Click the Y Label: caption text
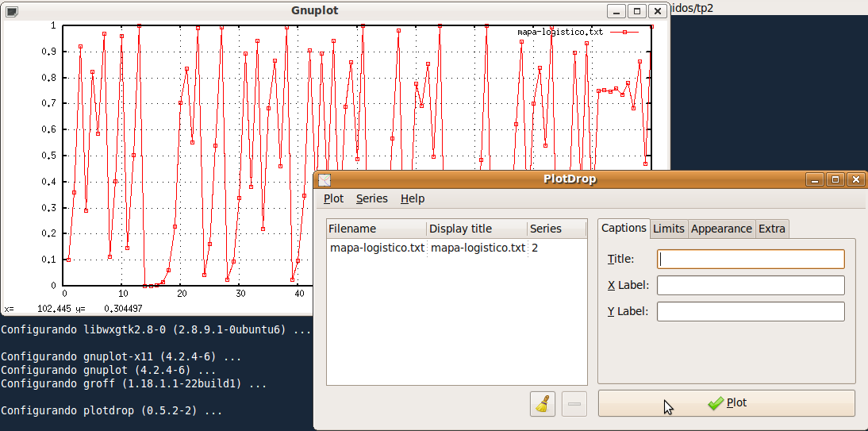This screenshot has height=431, width=868. tap(628, 311)
